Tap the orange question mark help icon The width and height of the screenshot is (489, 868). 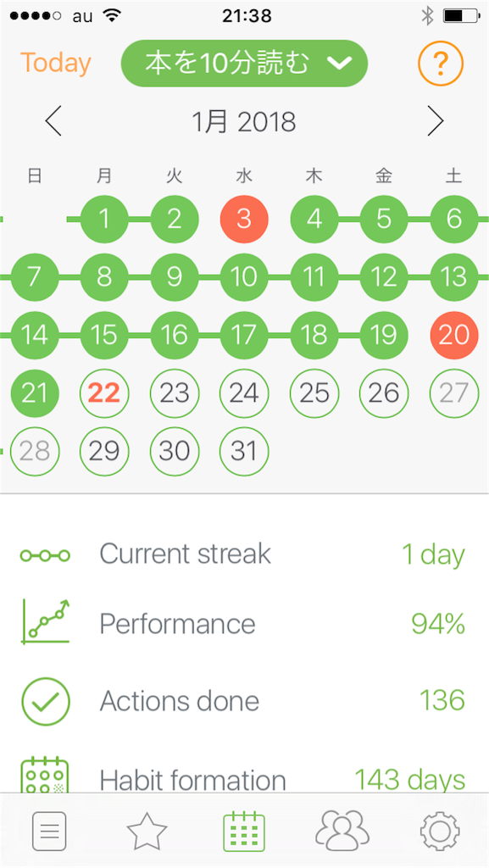441,64
